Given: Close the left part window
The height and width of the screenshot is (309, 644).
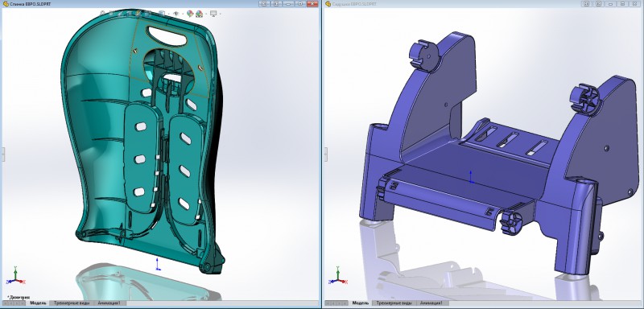Looking at the screenshot, I should pyautogui.click(x=312, y=3).
